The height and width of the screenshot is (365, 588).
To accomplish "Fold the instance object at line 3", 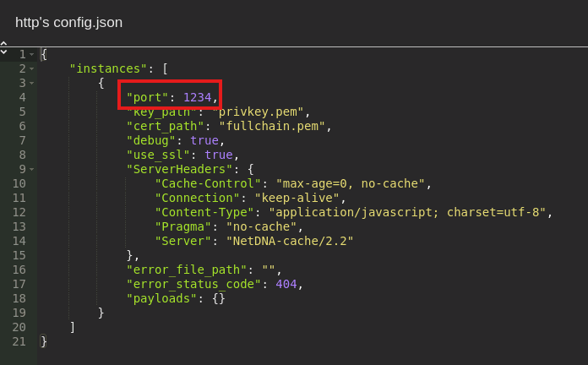I will pos(31,83).
